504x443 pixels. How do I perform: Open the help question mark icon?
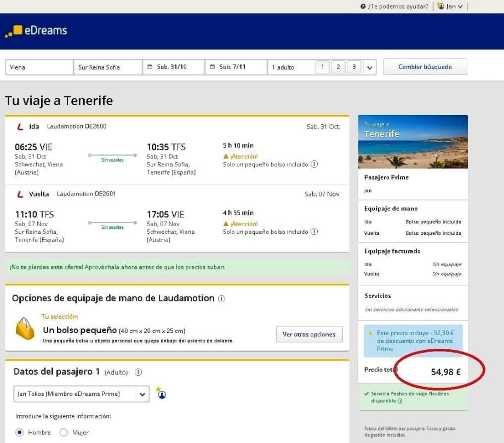[363, 7]
